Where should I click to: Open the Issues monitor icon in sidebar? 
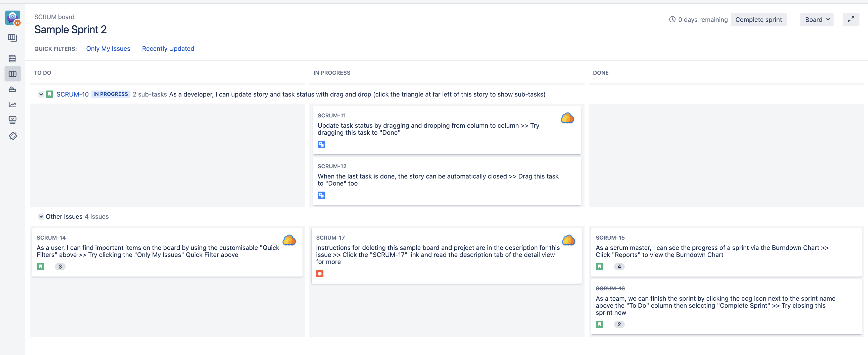[13, 120]
